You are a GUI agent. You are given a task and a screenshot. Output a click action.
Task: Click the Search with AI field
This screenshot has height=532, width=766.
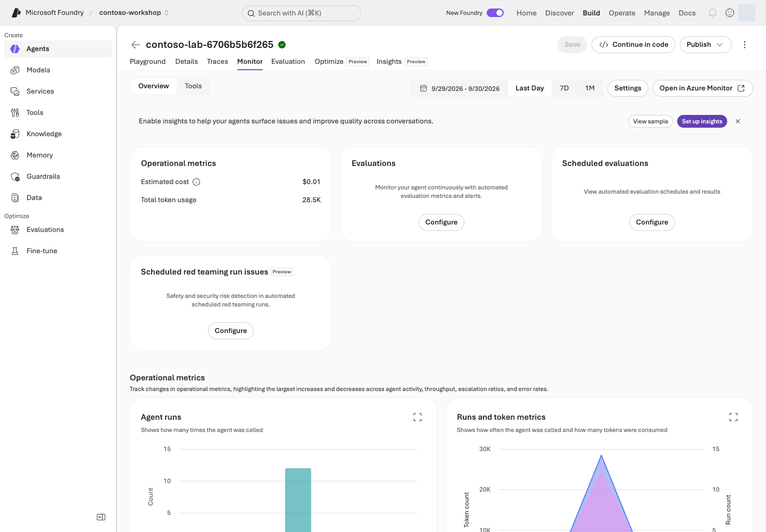pos(302,13)
